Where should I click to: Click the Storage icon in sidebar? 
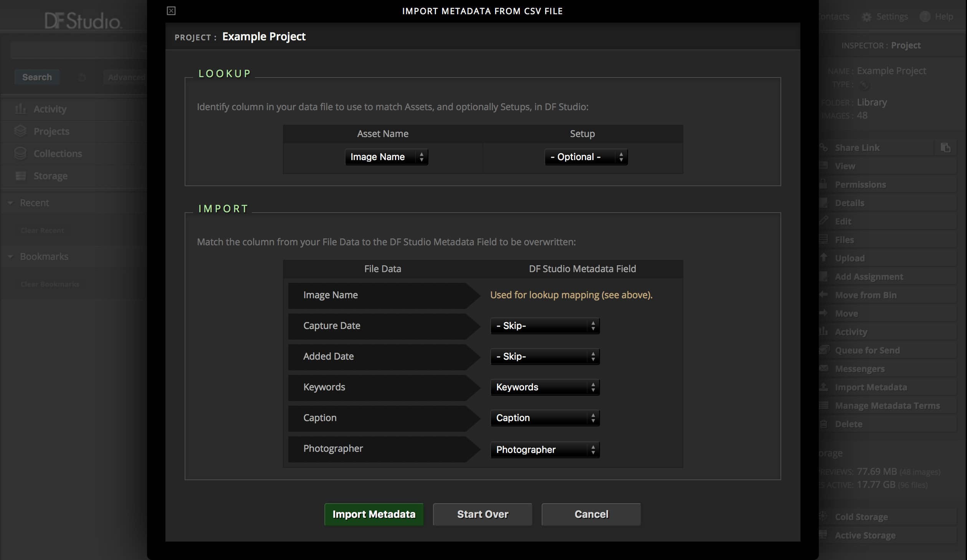(x=20, y=176)
